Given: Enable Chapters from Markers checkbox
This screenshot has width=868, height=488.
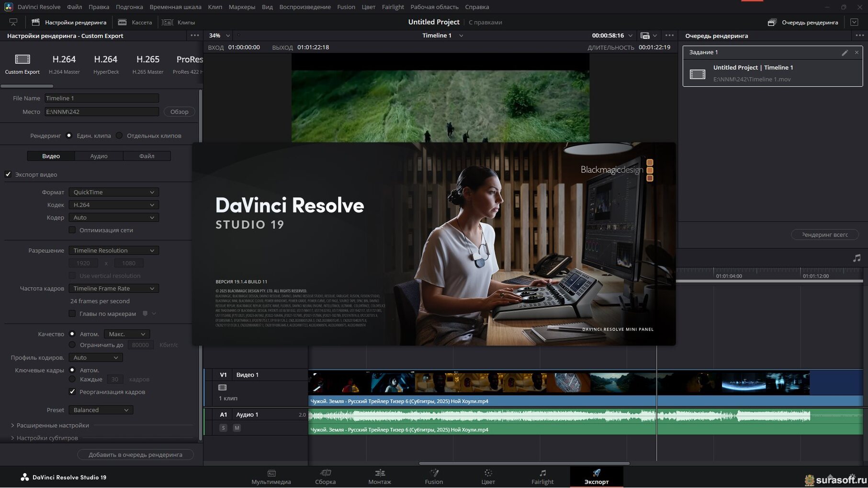Looking at the screenshot, I should tap(72, 313).
